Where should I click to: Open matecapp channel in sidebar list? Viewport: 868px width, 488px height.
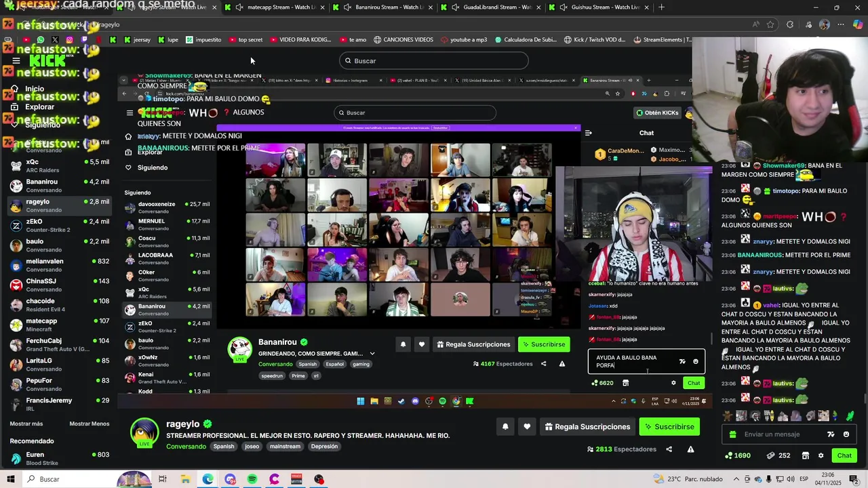tap(60, 325)
